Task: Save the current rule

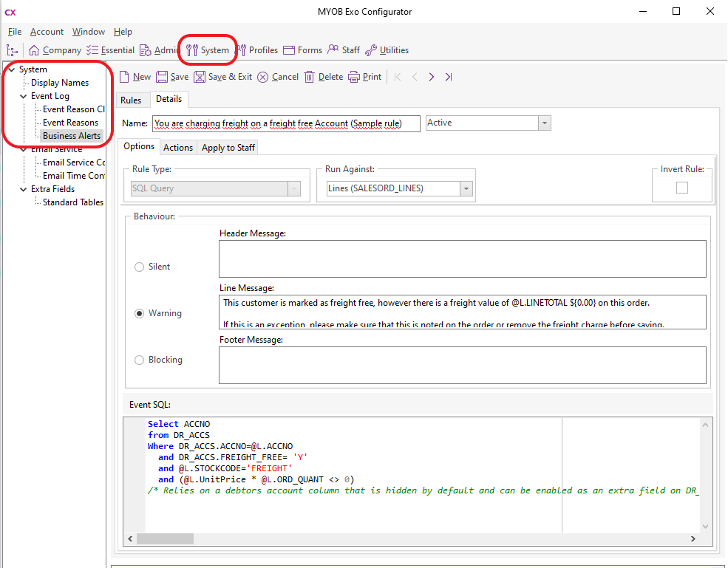Action: pos(172,77)
